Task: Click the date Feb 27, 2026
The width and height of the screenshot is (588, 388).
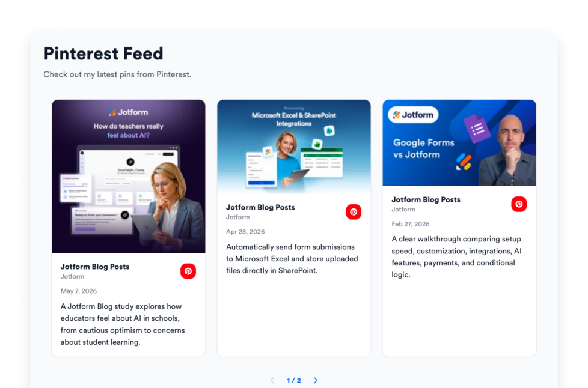Action: (x=410, y=224)
